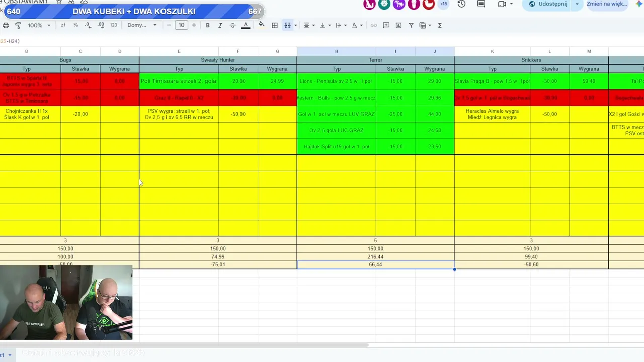Click the Zmień na więk... button
644x362 pixels.
click(x=607, y=4)
